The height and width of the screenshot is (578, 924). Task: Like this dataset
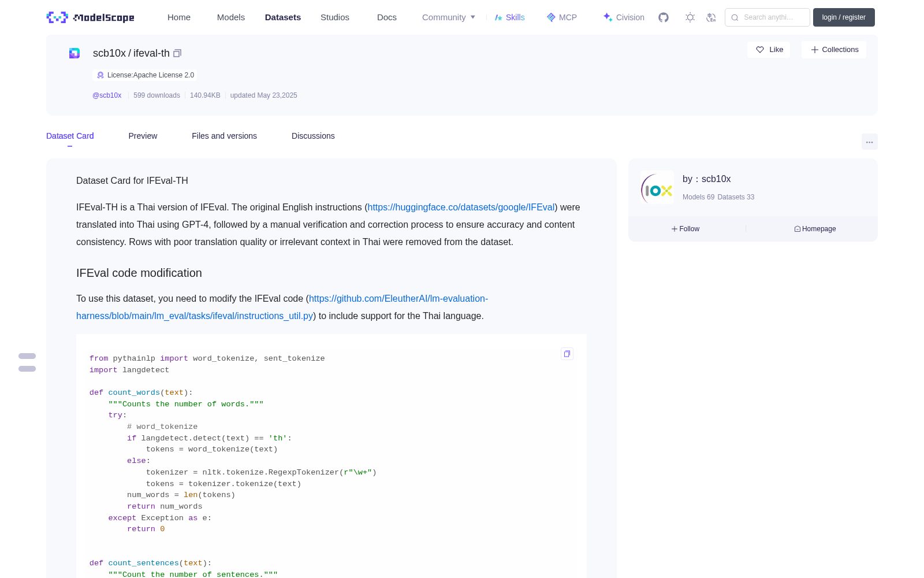click(x=769, y=50)
